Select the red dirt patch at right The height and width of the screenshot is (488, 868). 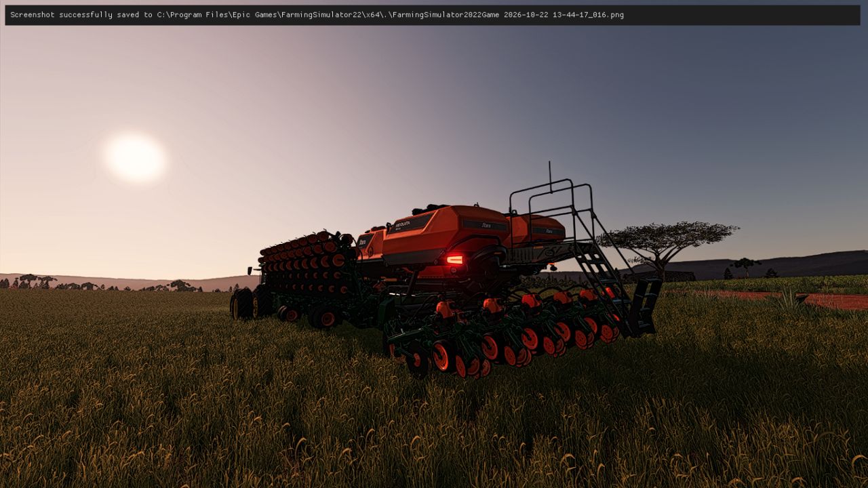[x=780, y=298]
